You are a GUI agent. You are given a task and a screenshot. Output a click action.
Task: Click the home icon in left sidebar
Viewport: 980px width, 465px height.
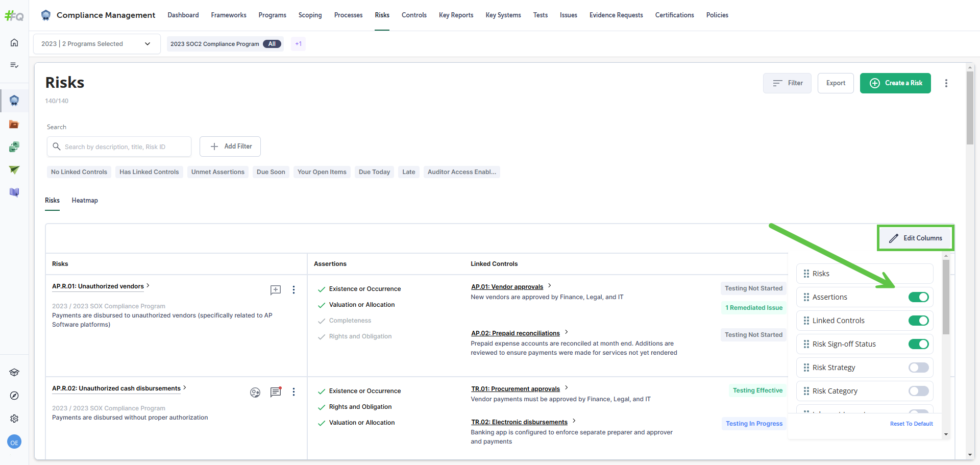(14, 42)
